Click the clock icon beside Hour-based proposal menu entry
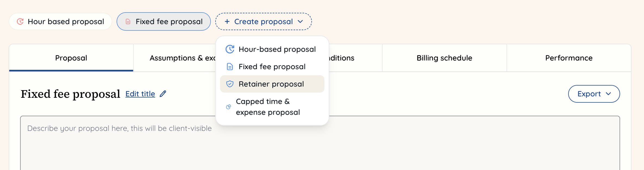The width and height of the screenshot is (644, 170). click(x=230, y=49)
